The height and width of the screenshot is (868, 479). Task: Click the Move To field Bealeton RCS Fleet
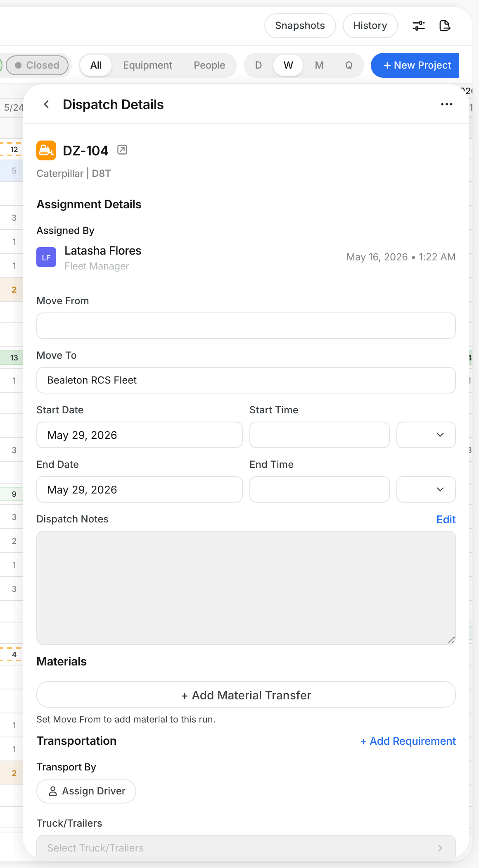pos(246,380)
